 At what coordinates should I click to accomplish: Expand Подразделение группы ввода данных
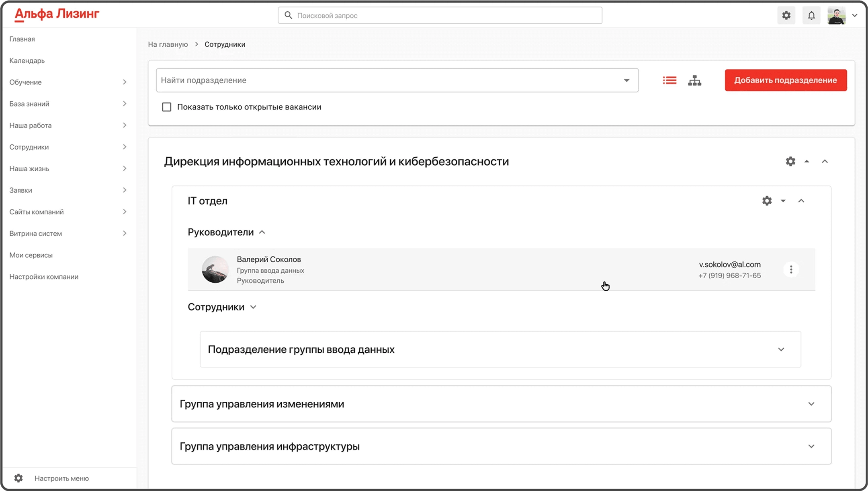(x=781, y=349)
